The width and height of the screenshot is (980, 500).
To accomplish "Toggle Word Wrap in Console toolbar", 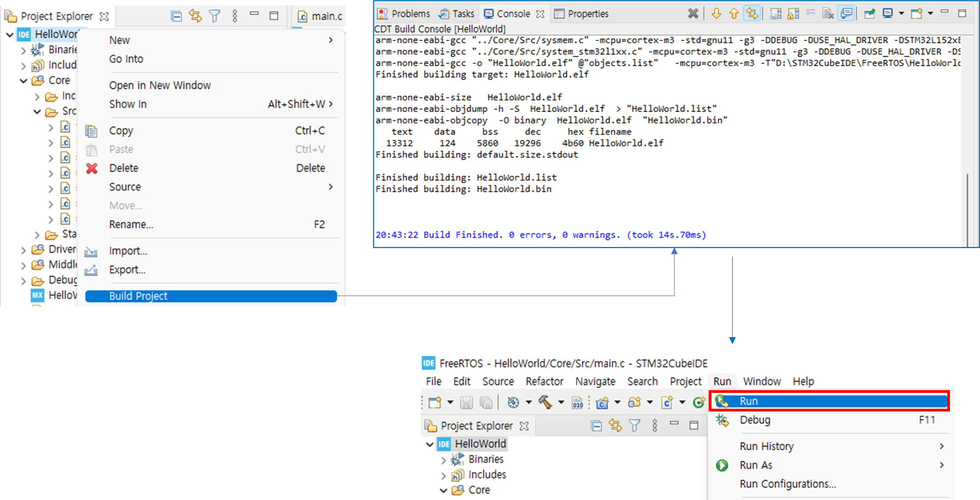I will [x=811, y=13].
